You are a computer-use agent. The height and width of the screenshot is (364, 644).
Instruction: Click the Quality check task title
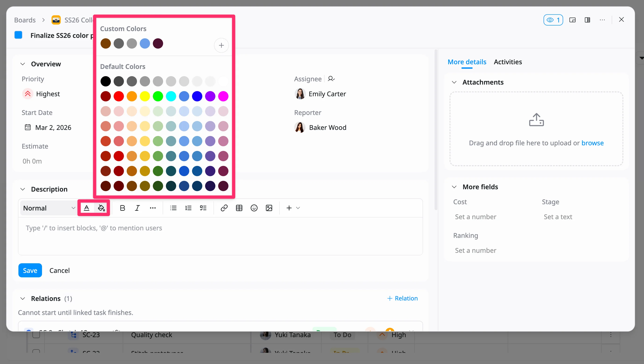[x=151, y=335]
